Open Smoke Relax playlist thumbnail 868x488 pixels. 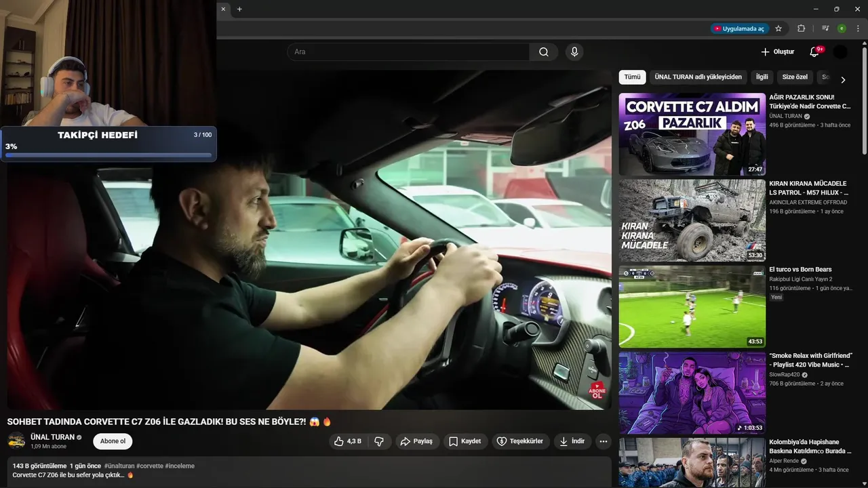[692, 392]
